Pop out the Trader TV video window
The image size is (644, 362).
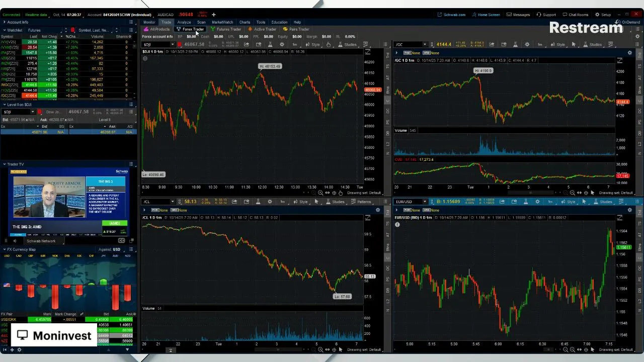131,241
